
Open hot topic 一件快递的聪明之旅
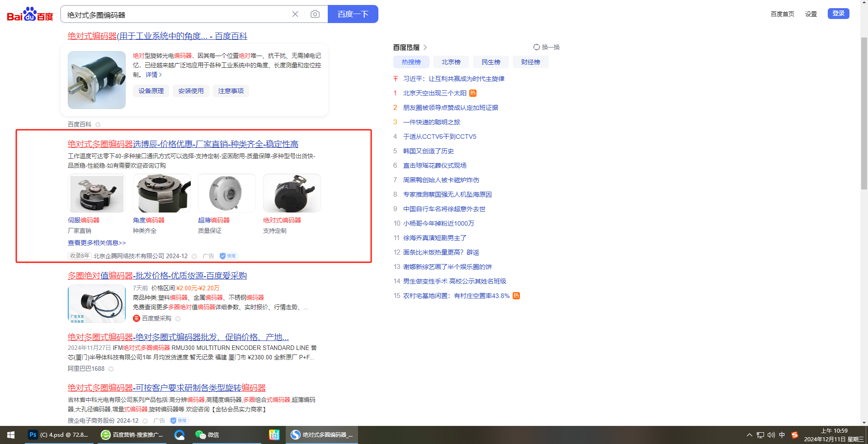point(432,122)
